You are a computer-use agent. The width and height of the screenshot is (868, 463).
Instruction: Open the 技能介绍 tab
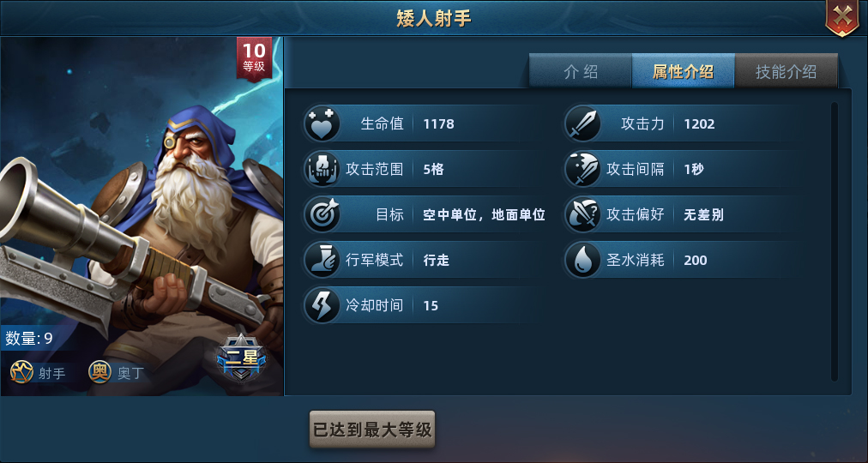[x=786, y=71]
